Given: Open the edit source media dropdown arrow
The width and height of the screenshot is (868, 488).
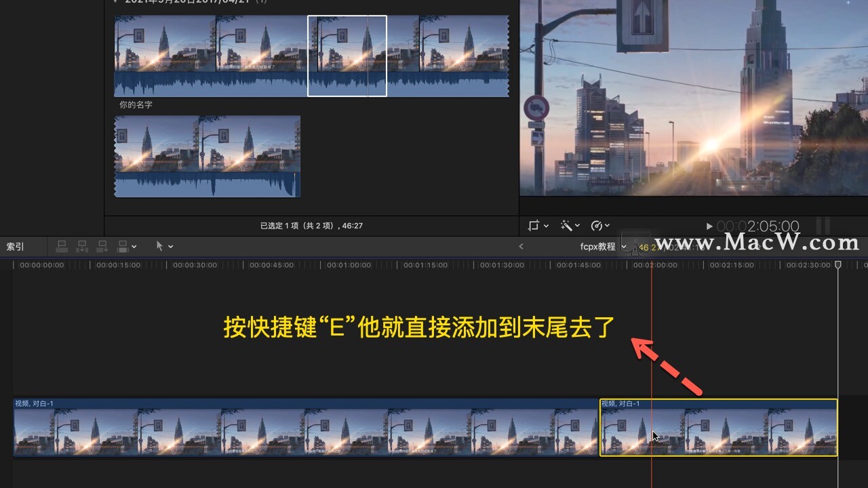Looking at the screenshot, I should (x=134, y=247).
